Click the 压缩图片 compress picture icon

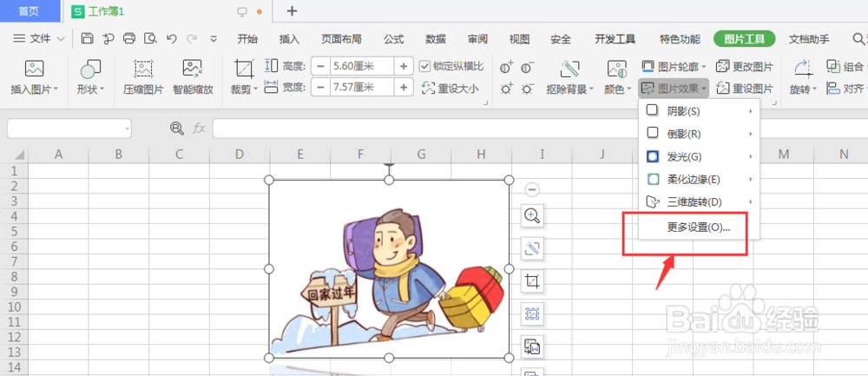tap(143, 69)
